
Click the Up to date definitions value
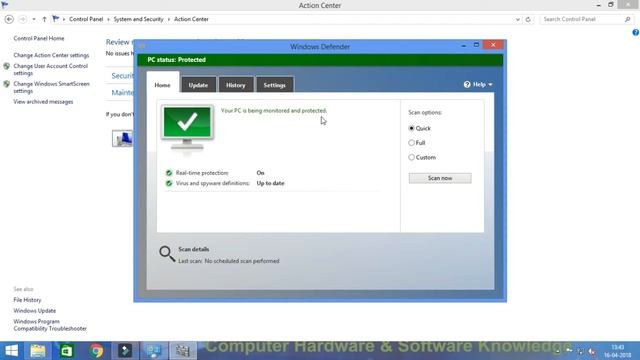click(x=271, y=183)
